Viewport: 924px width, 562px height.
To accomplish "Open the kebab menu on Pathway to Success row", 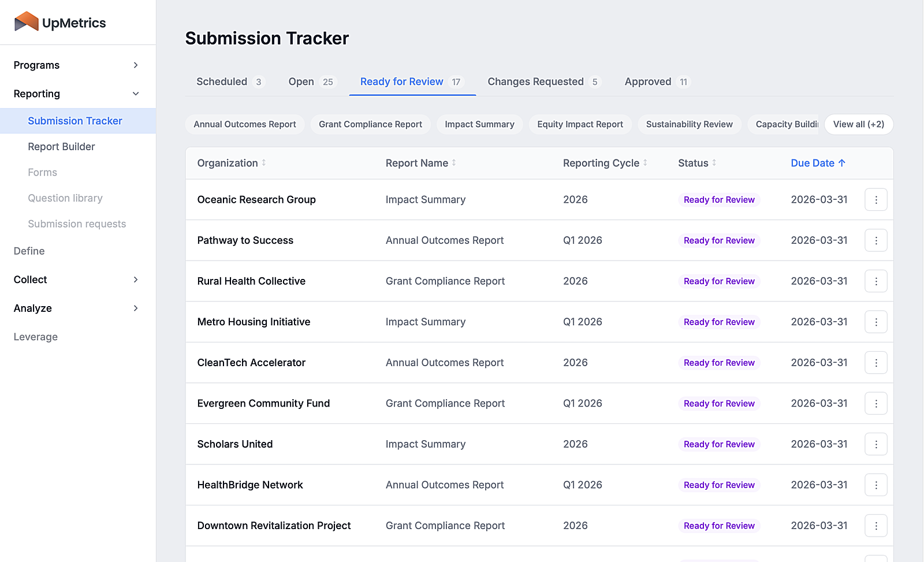I will [x=876, y=240].
